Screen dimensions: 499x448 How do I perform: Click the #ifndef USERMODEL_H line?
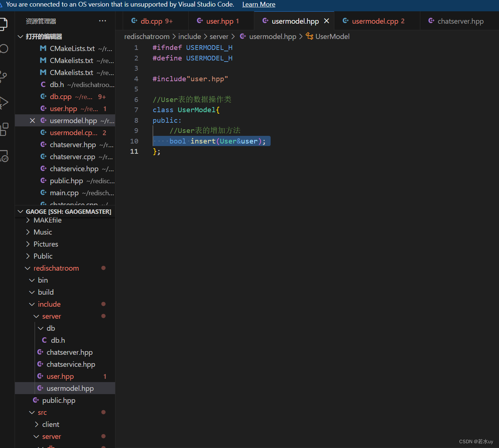tap(192, 47)
